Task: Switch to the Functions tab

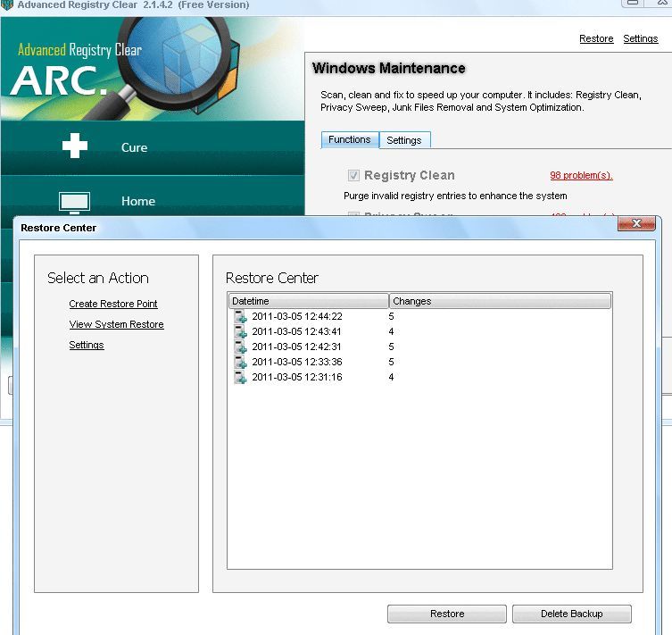Action: (350, 140)
